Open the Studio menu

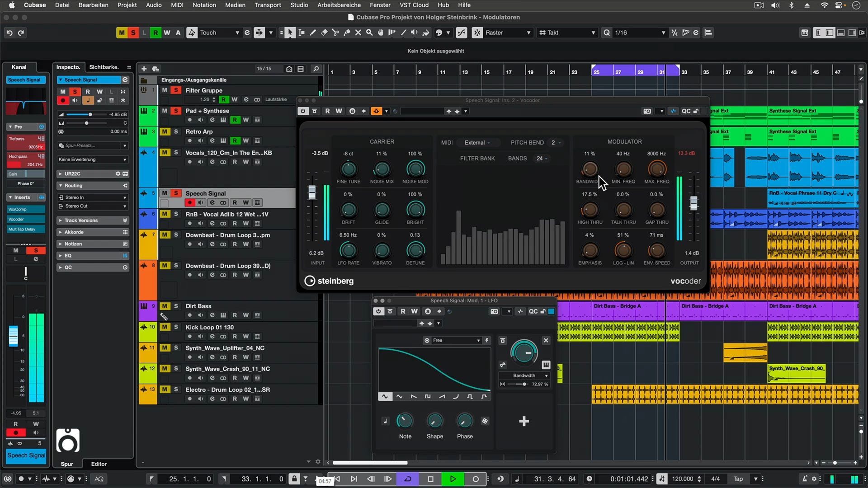click(298, 5)
